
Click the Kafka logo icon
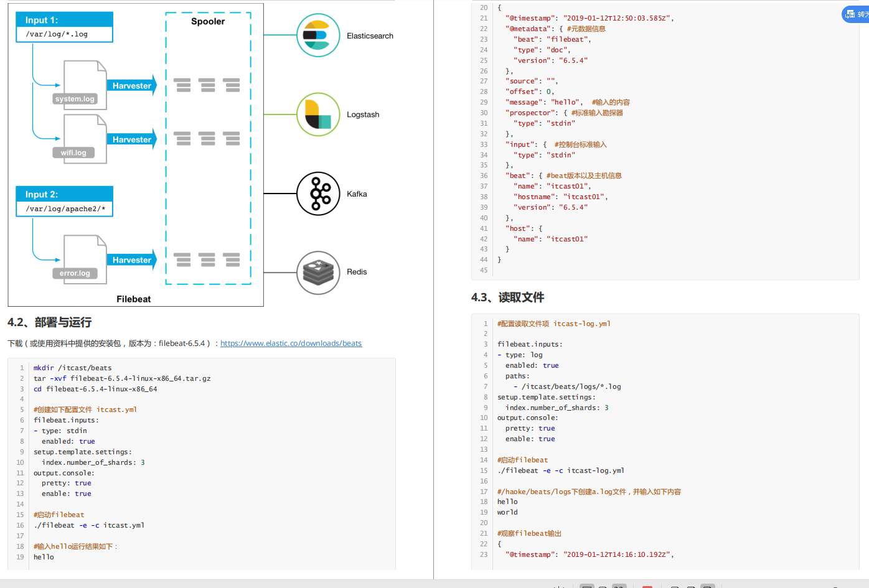[x=318, y=194]
